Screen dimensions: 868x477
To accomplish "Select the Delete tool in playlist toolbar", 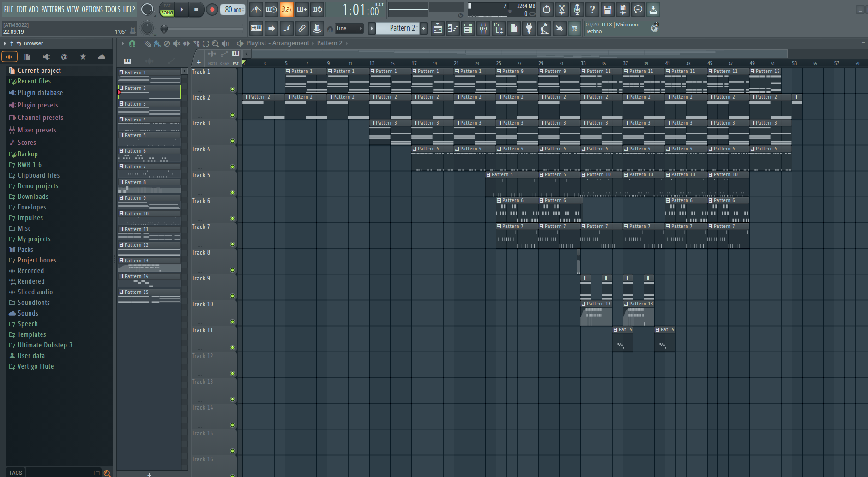I will coord(167,43).
